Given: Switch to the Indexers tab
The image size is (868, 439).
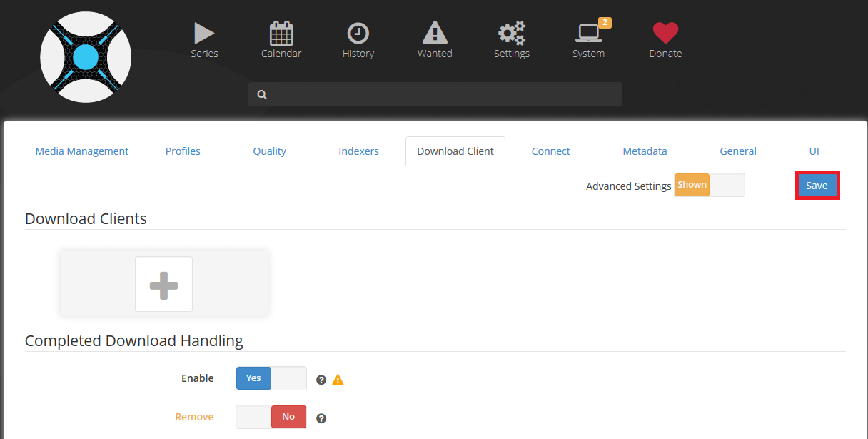Looking at the screenshot, I should pyautogui.click(x=358, y=151).
